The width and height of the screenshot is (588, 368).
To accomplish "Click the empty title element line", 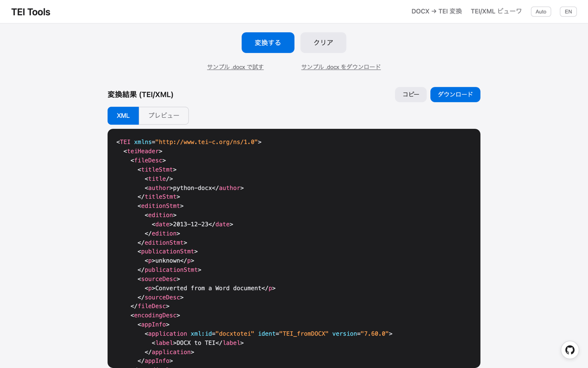I will coord(159,179).
